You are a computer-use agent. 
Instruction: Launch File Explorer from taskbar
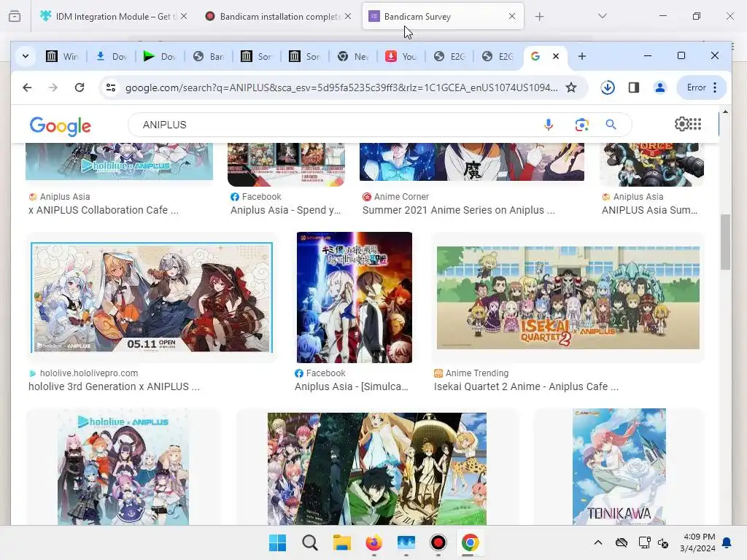(341, 542)
